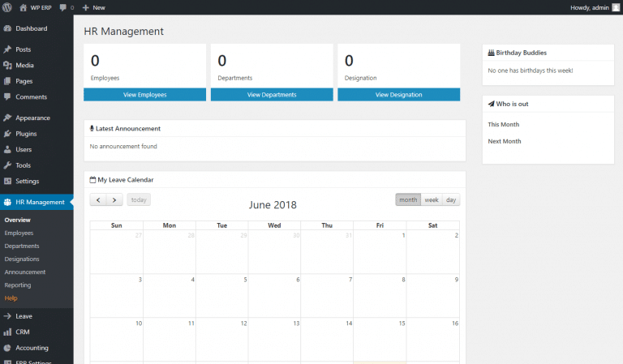Open Plugins from the sidebar
The height and width of the screenshot is (364, 623).
tap(26, 134)
